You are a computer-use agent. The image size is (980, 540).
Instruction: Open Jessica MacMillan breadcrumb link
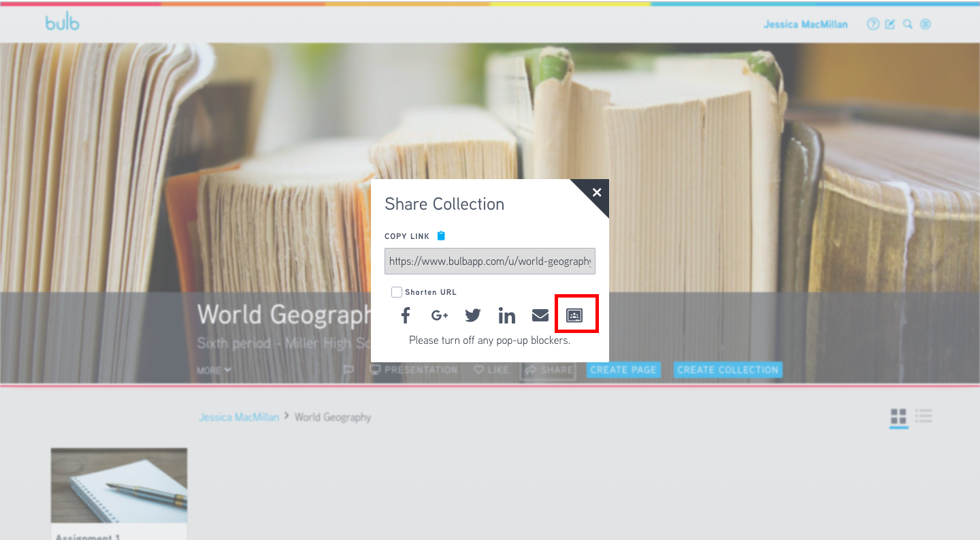point(239,417)
